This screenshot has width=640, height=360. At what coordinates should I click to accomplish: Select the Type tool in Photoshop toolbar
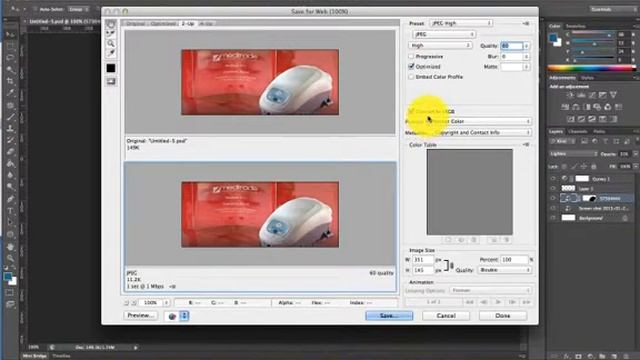click(x=10, y=211)
